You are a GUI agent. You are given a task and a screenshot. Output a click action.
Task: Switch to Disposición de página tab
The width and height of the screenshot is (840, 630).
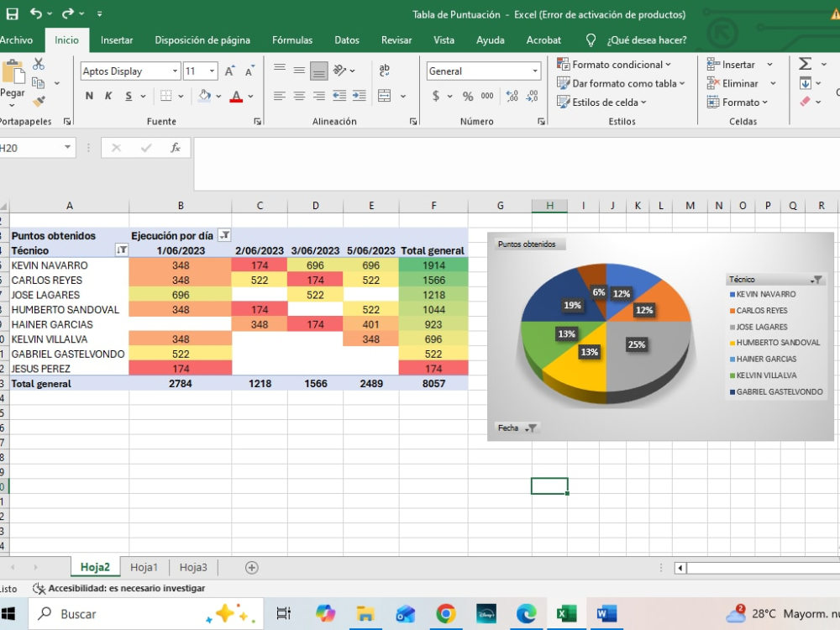point(202,40)
